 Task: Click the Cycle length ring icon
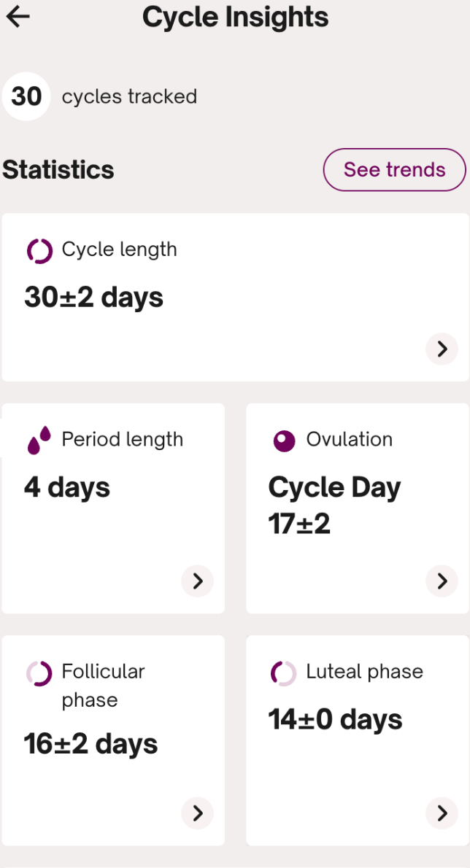click(39, 251)
